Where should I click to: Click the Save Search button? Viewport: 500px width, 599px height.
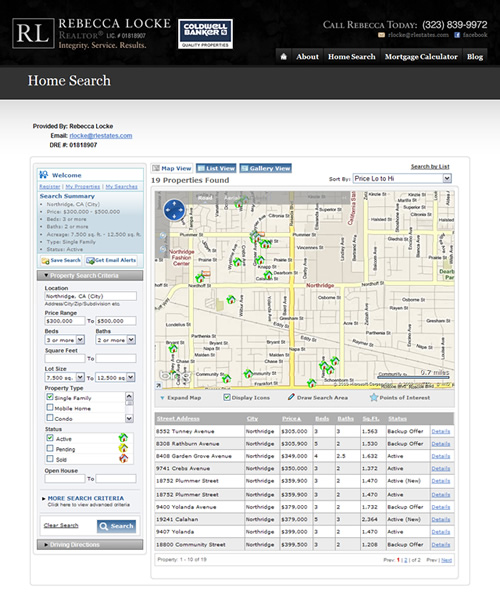tap(61, 261)
